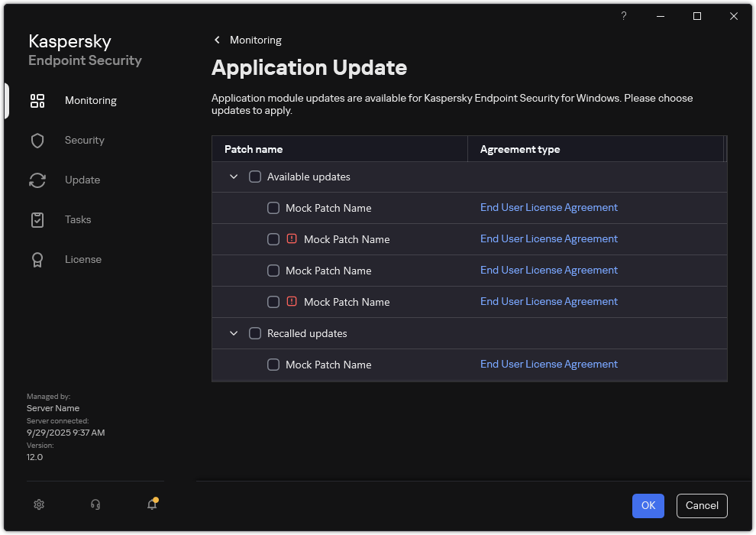
Task: Collapse the Available updates group
Action: [x=234, y=177]
